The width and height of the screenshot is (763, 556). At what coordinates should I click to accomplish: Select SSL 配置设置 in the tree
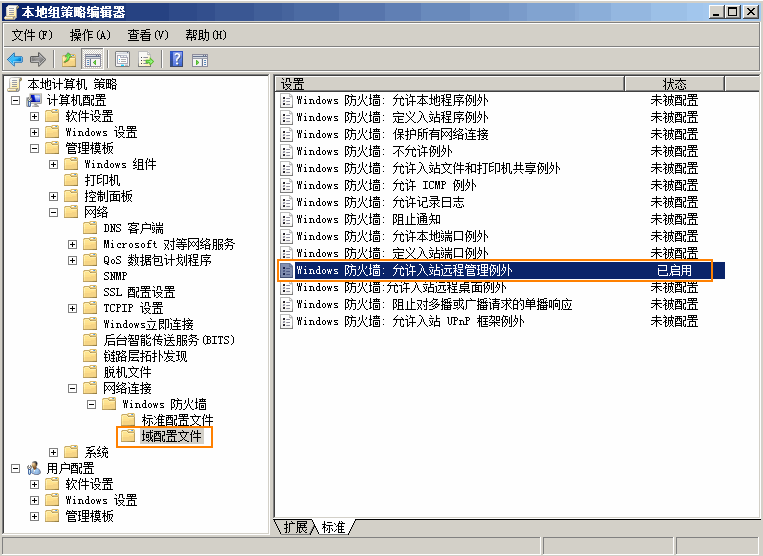point(139,292)
